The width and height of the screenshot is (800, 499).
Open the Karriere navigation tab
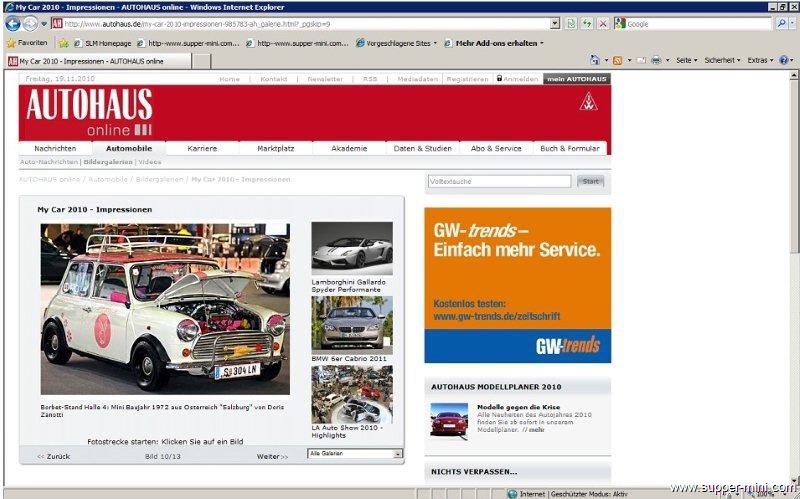(x=202, y=148)
